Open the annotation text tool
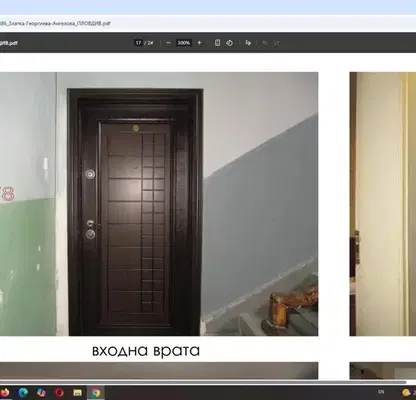 click(248, 43)
